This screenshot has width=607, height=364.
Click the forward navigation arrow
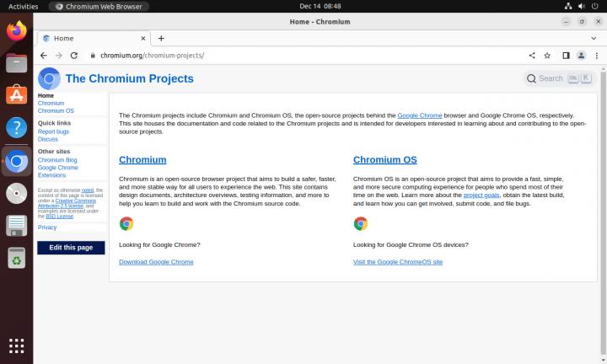point(59,56)
